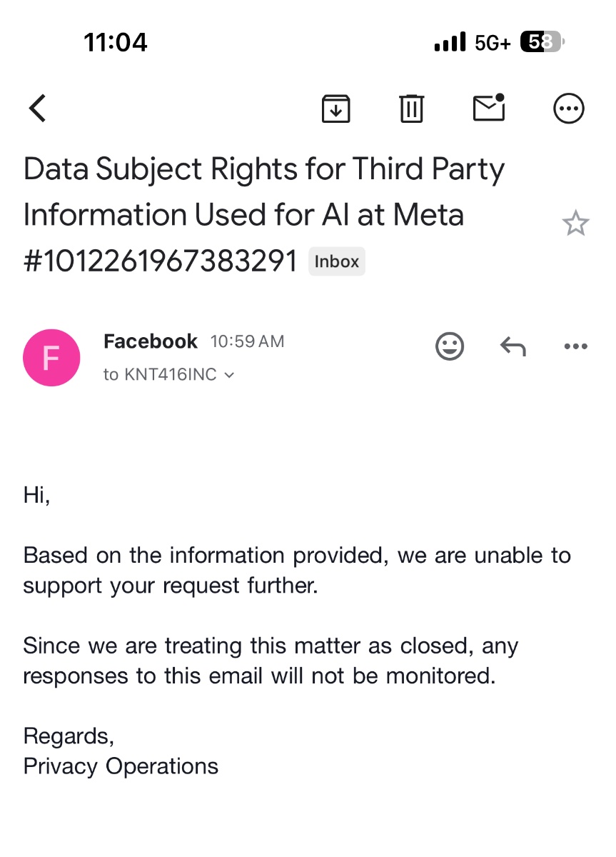Add an emoji reaction to message
The height and width of the screenshot is (857, 616).
[450, 346]
